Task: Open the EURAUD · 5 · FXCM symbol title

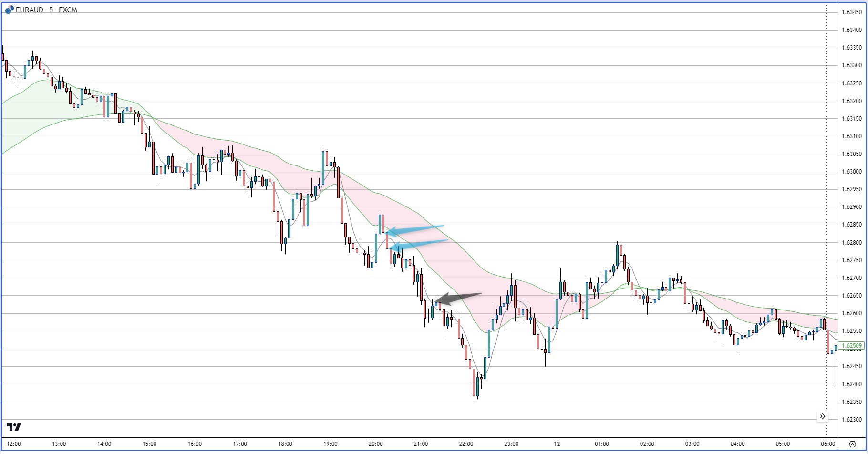Action: [46, 10]
